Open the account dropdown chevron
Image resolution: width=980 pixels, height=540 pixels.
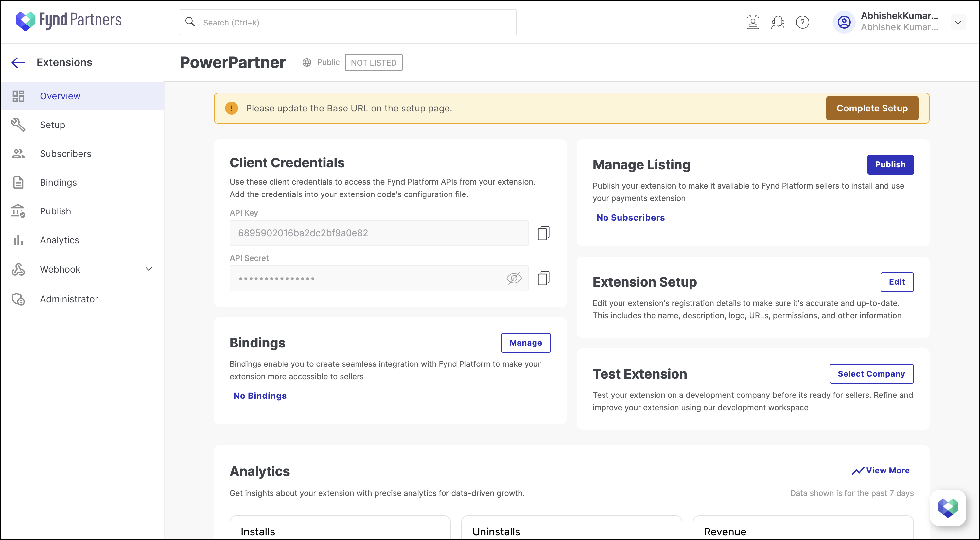coord(958,23)
